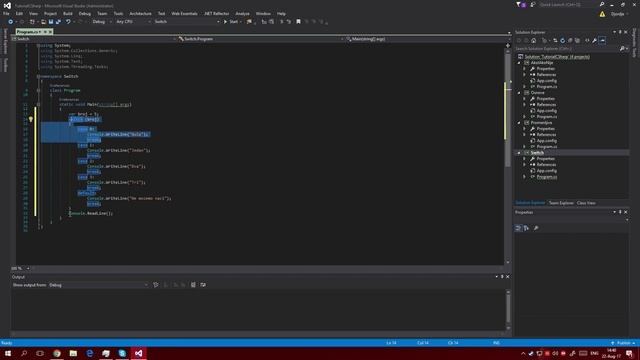
Task: Switch to the Team Explorer tab
Action: 561,203
